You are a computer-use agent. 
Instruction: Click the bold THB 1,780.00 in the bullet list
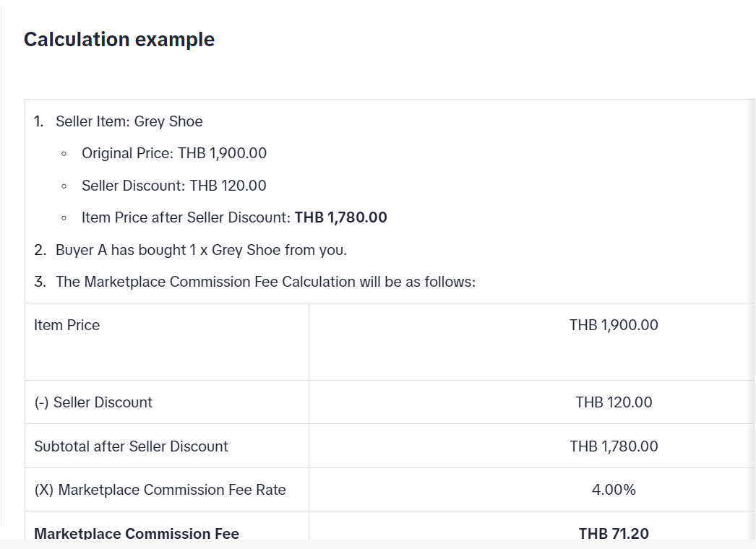coord(341,217)
